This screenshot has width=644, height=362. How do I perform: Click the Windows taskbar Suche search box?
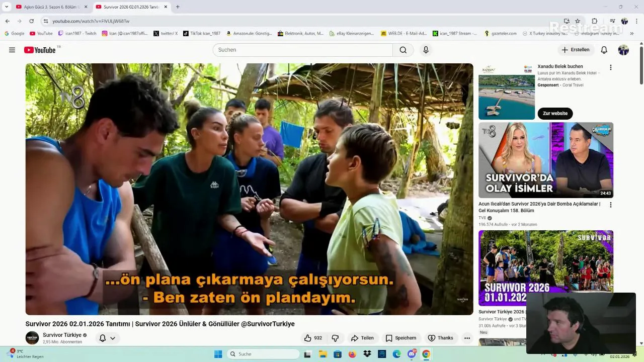tap(263, 354)
